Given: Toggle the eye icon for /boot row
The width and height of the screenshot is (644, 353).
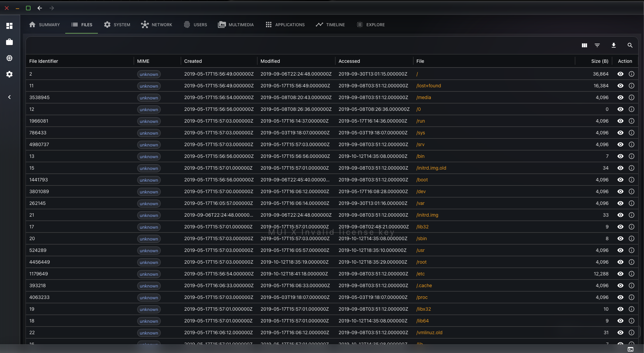Looking at the screenshot, I should point(620,180).
